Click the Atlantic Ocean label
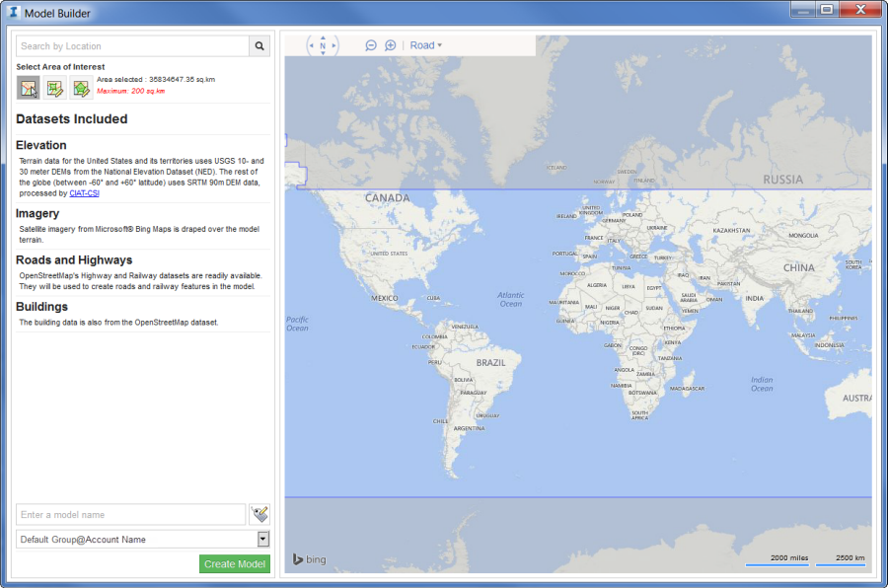The image size is (888, 588). point(510,299)
